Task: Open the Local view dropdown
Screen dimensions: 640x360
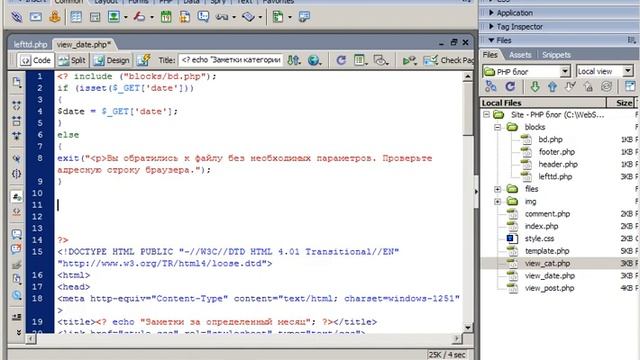Action: pos(628,71)
